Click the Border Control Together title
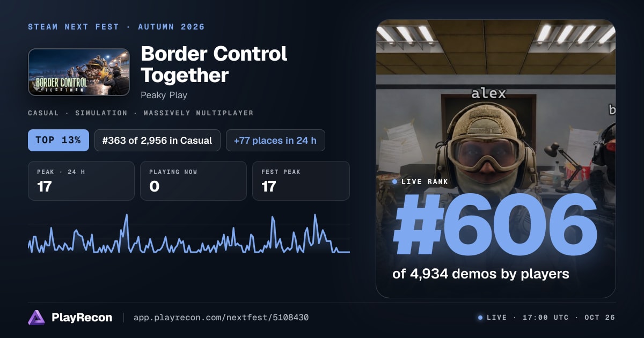Screen dimensions: 644x338 point(214,64)
